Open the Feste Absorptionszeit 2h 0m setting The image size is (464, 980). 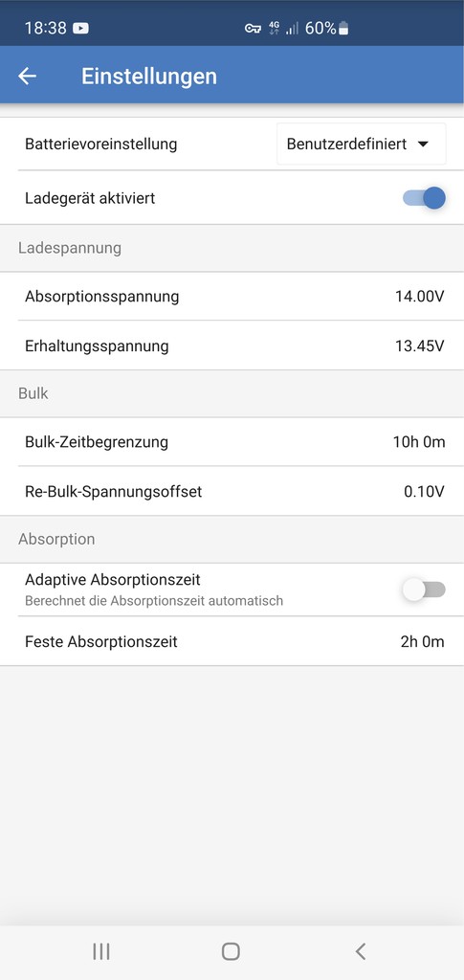(x=232, y=641)
